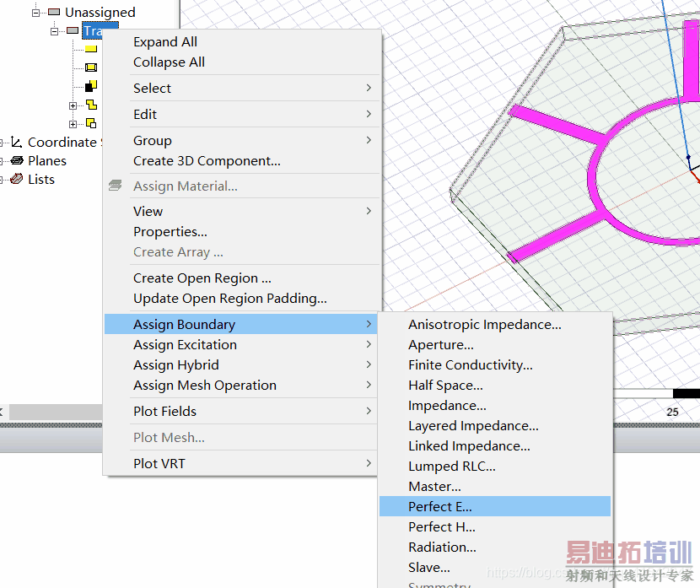700x588 pixels.
Task: Select Perfect H... boundary
Action: tap(495, 526)
